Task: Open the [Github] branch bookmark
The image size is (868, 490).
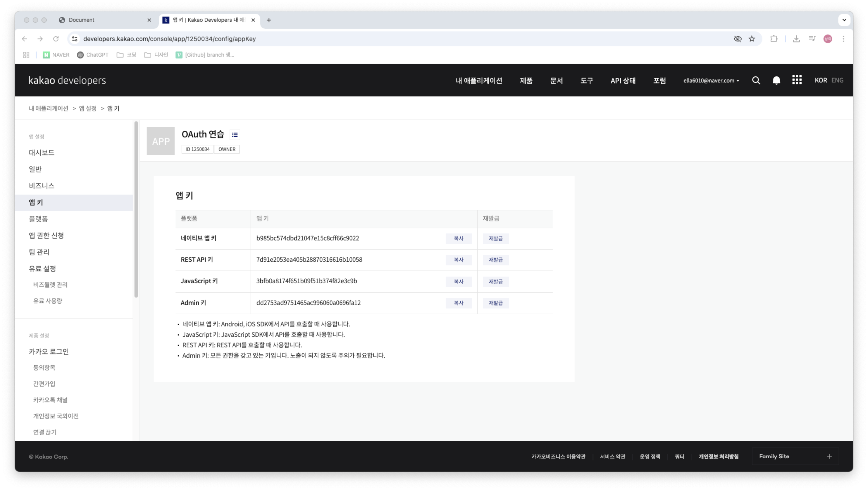Action: pyautogui.click(x=205, y=55)
